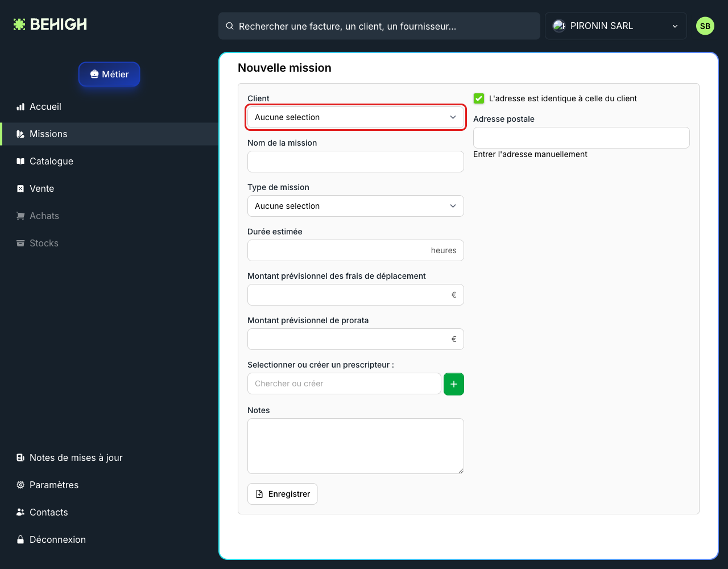
Task: Focus the frais de déplacement amount field
Action: click(x=355, y=295)
